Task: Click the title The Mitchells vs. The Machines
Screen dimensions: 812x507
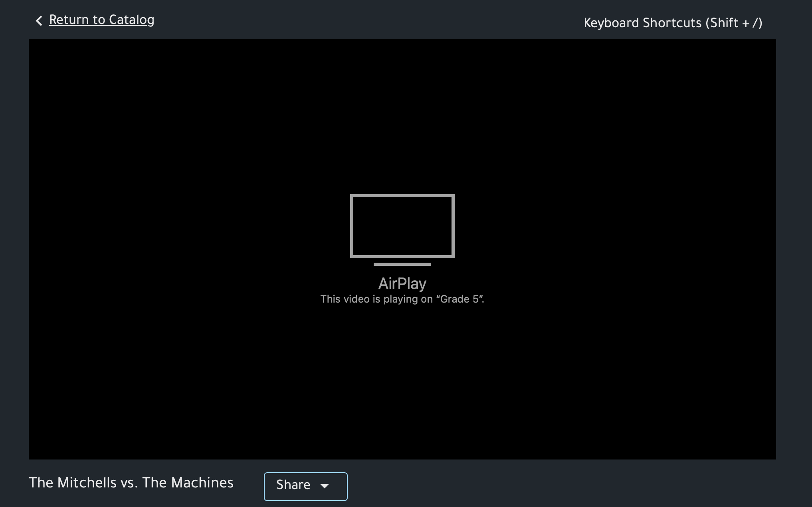Action: click(x=131, y=483)
